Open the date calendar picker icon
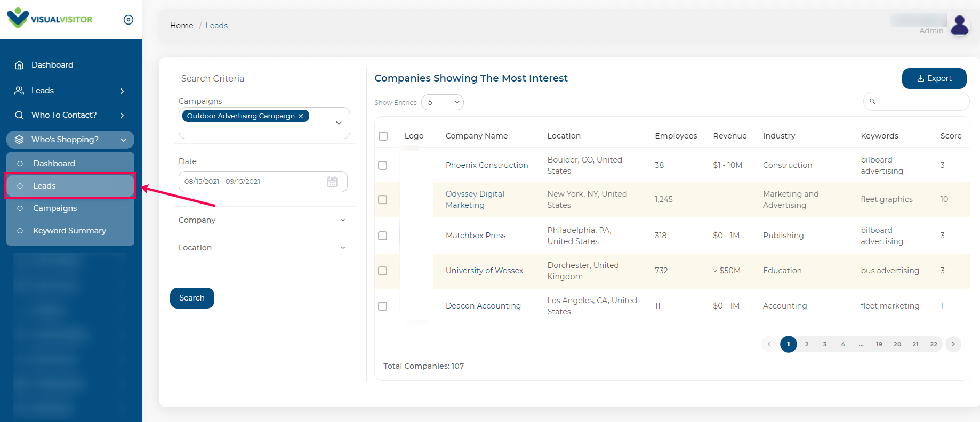Viewport: 980px width, 422px height. [x=332, y=182]
